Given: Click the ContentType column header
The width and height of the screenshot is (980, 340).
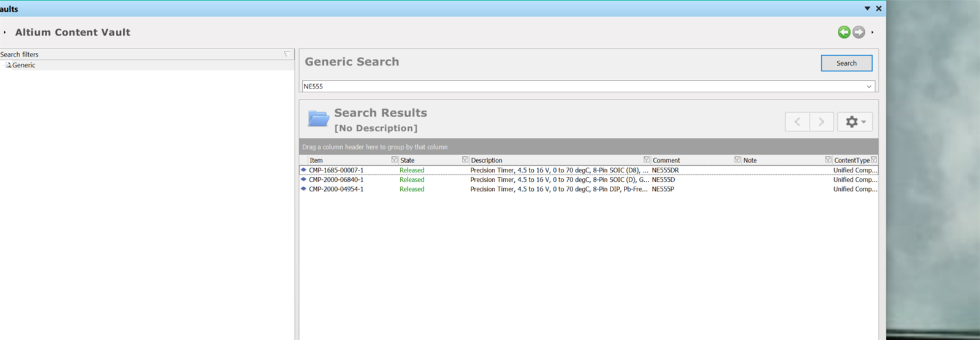Looking at the screenshot, I should point(851,160).
